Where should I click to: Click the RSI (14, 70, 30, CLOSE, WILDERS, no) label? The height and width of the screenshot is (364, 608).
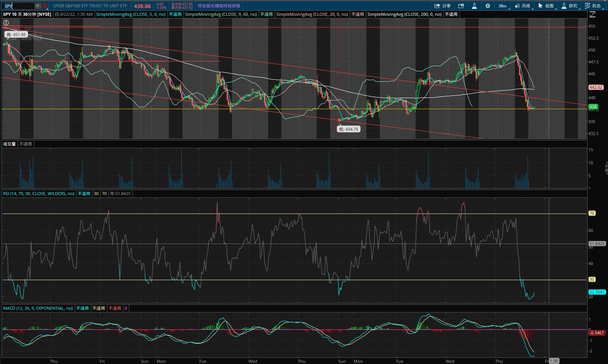click(x=39, y=194)
